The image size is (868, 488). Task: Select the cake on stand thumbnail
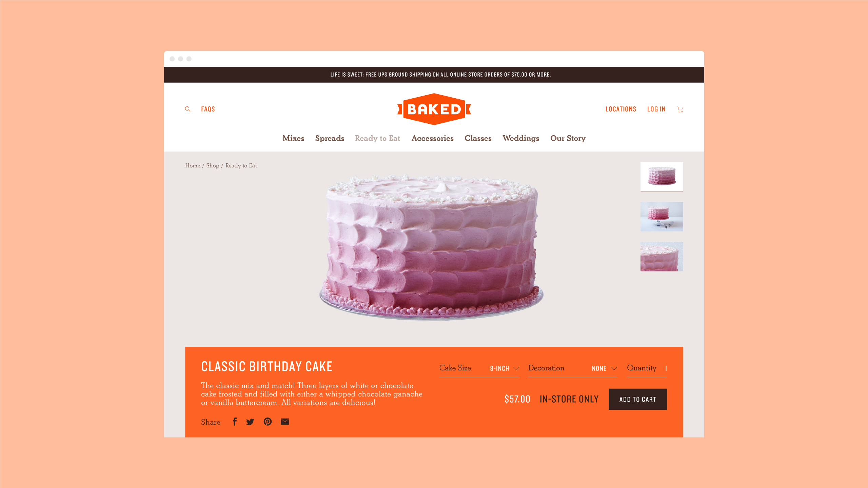click(x=662, y=217)
